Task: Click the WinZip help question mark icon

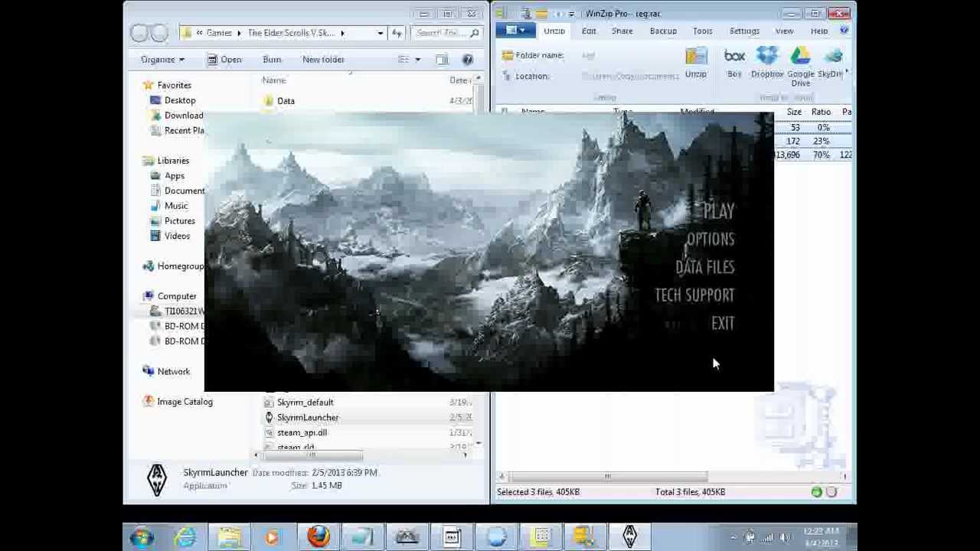Action: [844, 31]
